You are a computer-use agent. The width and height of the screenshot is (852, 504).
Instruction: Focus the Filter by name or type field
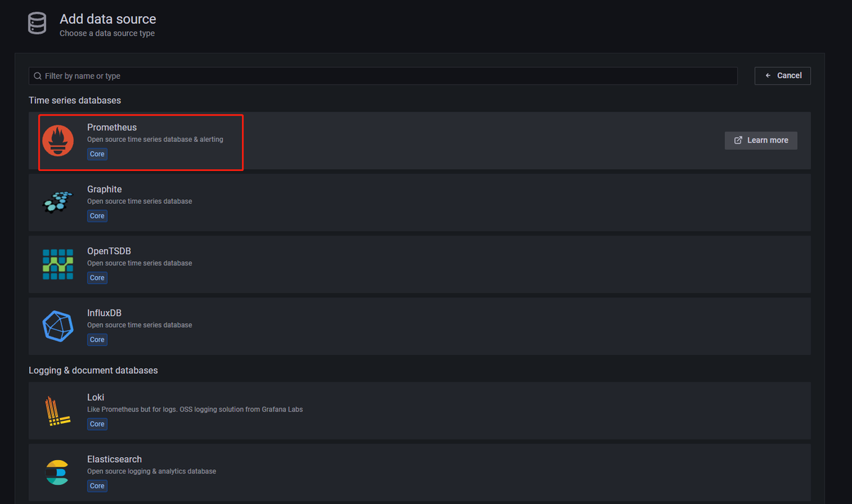(383, 76)
